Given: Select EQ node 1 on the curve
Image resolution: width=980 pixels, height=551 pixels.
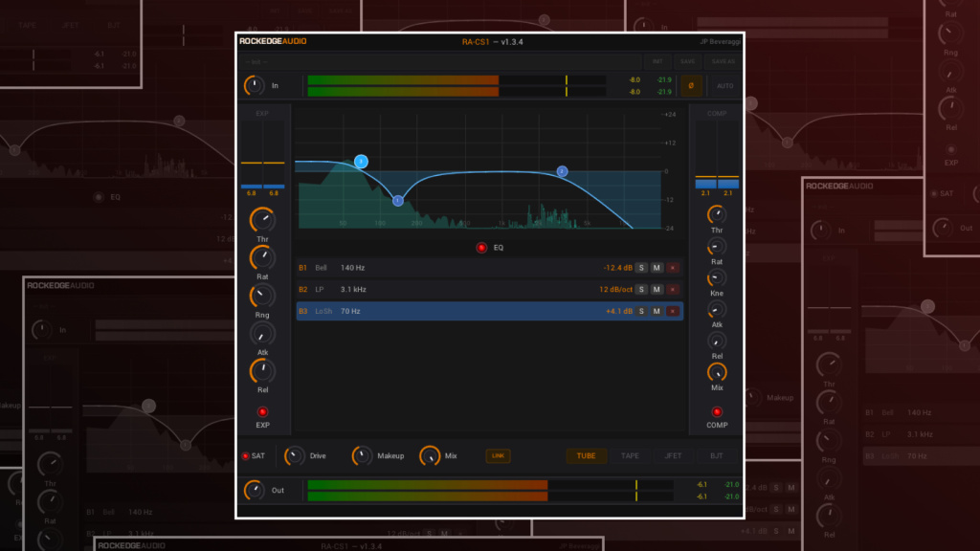Looking at the screenshot, I should tap(397, 201).
